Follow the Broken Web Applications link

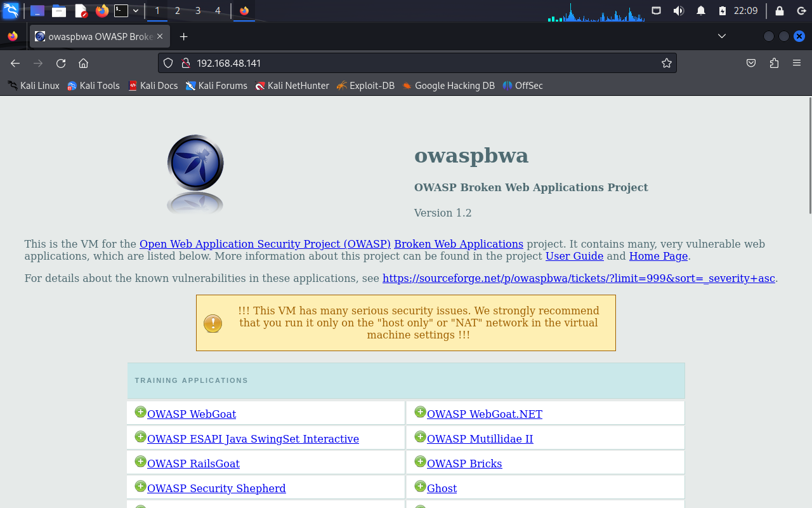click(459, 244)
